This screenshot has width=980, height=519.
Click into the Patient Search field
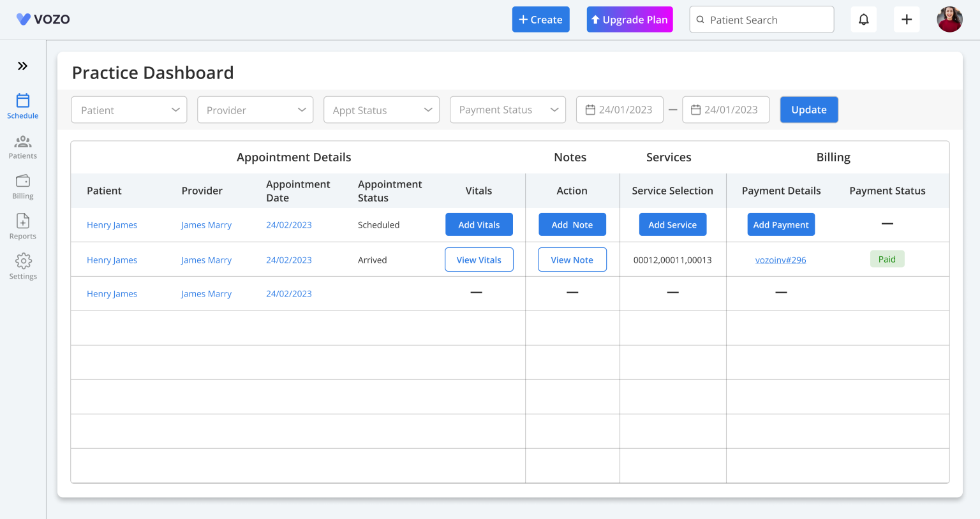pyautogui.click(x=762, y=20)
